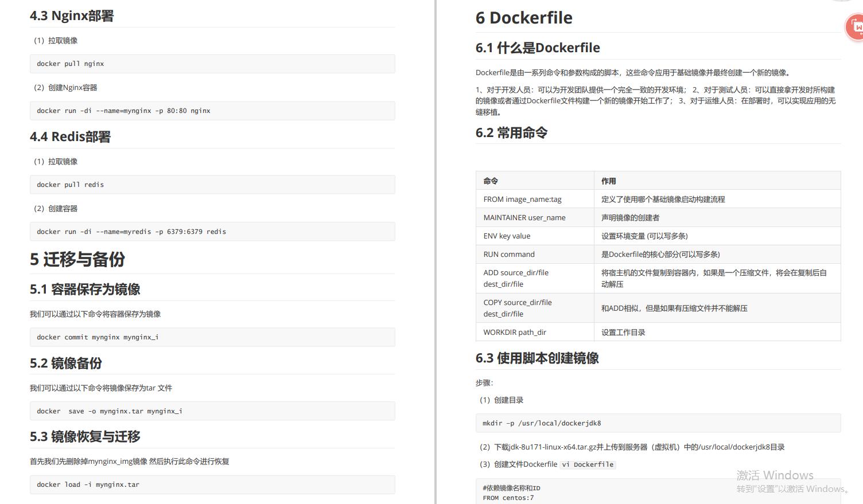Click the sentence ending "将镜像保存为tar 文件"
The width and height of the screenshot is (863, 504).
pos(101,388)
